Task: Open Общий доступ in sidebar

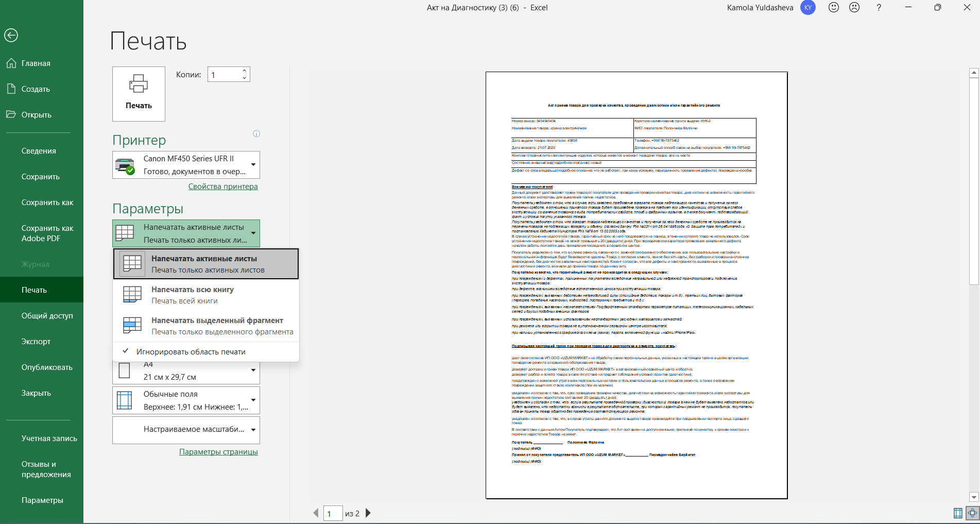Action: (42, 316)
